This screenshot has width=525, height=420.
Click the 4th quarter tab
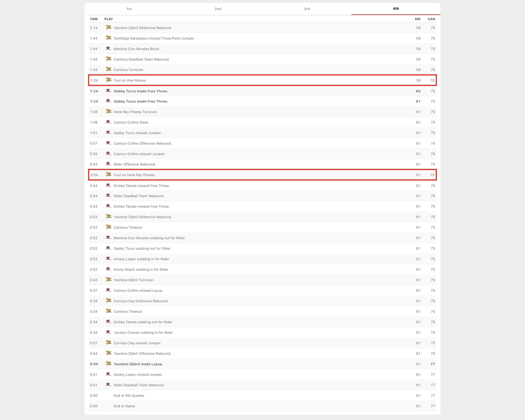coord(395,8)
